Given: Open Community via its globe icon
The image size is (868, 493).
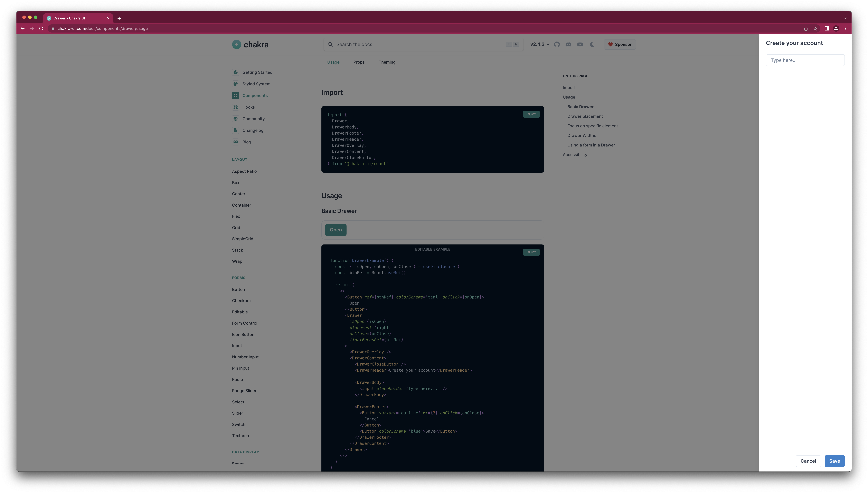Looking at the screenshot, I should tap(236, 118).
